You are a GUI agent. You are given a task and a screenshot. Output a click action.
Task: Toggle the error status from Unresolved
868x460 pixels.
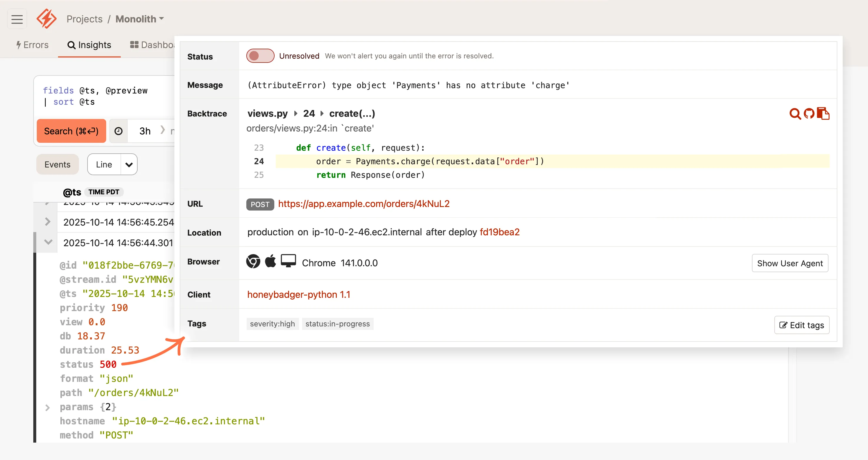[x=260, y=56]
